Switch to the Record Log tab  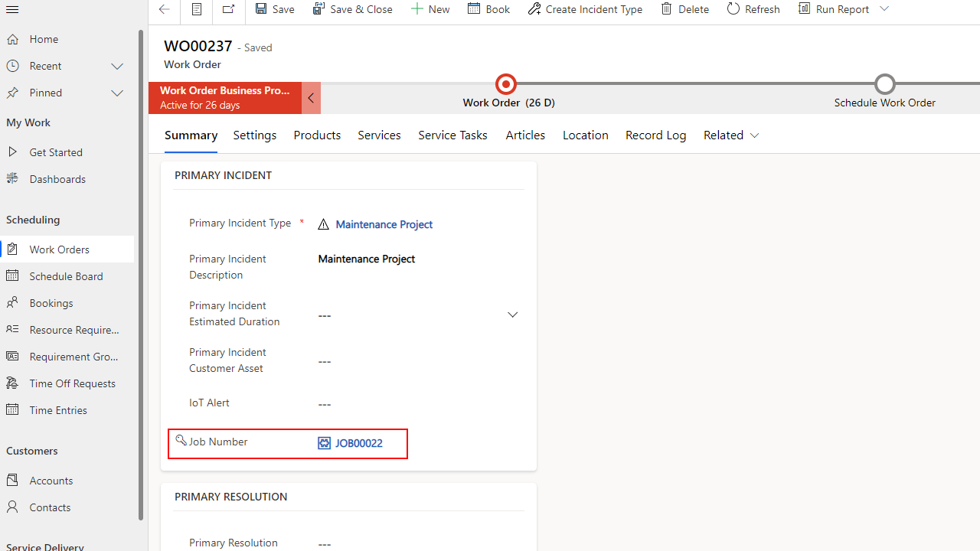point(655,135)
